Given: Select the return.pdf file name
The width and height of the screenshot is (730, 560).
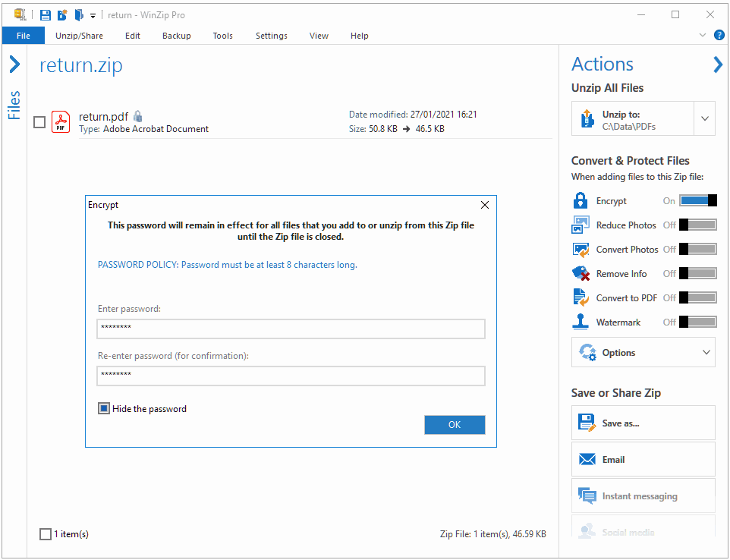Looking at the screenshot, I should coord(103,116).
